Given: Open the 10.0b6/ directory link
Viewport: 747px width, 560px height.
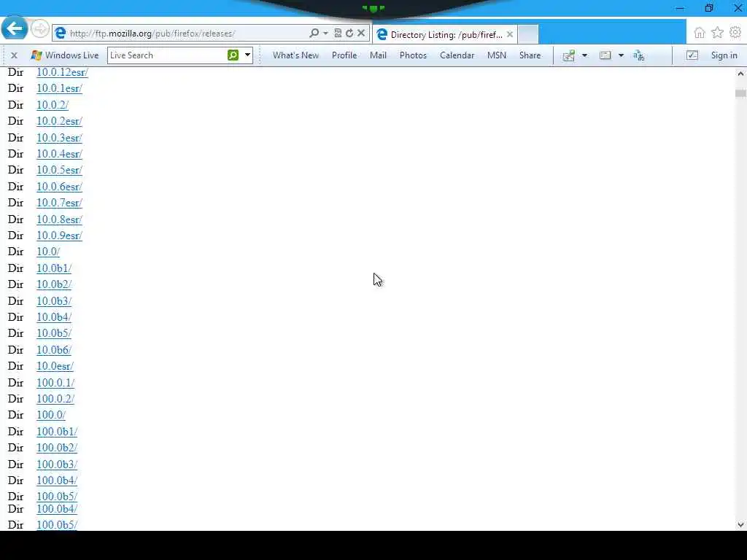Looking at the screenshot, I should (x=54, y=350).
